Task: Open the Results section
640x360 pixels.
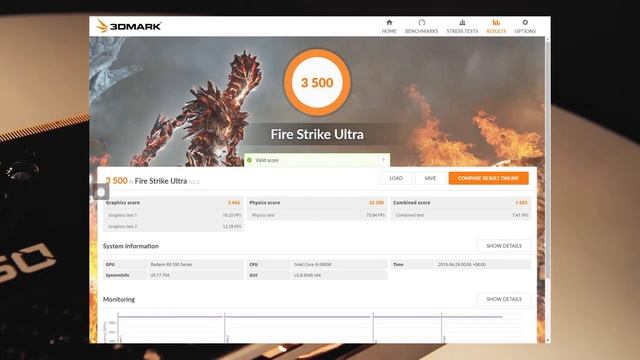Action: pos(496,26)
